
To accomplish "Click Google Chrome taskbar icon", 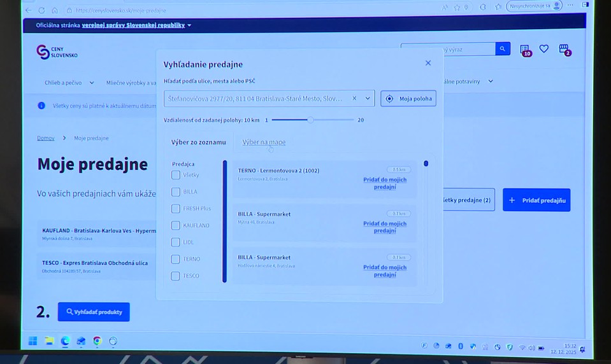I will tap(97, 341).
